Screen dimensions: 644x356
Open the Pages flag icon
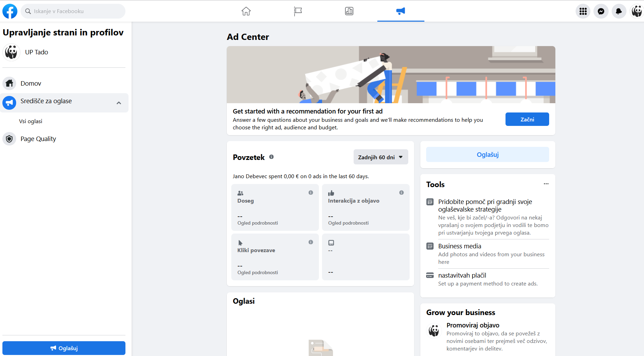click(x=298, y=11)
